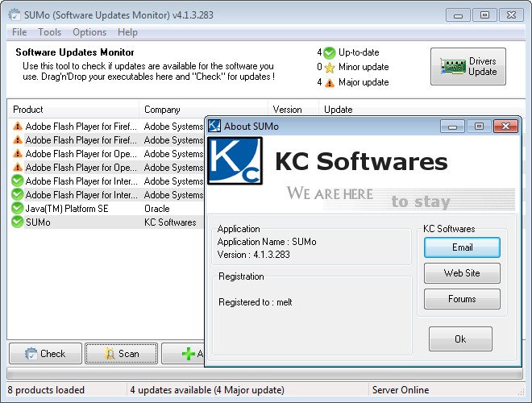Click the Version : 4.1.3.283 text
The height and width of the screenshot is (403, 532).
[253, 255]
